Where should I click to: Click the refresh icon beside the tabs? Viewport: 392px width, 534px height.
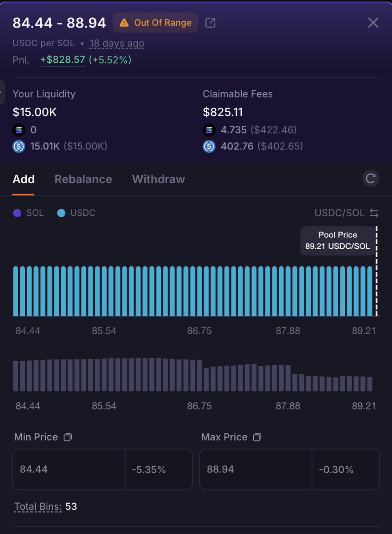(371, 179)
